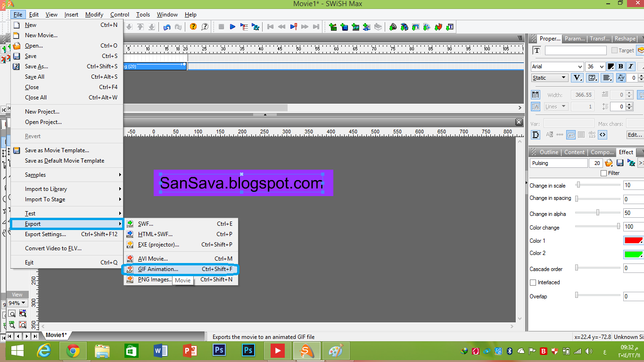
Task: Click the Change in alpha slider
Action: pos(598,213)
